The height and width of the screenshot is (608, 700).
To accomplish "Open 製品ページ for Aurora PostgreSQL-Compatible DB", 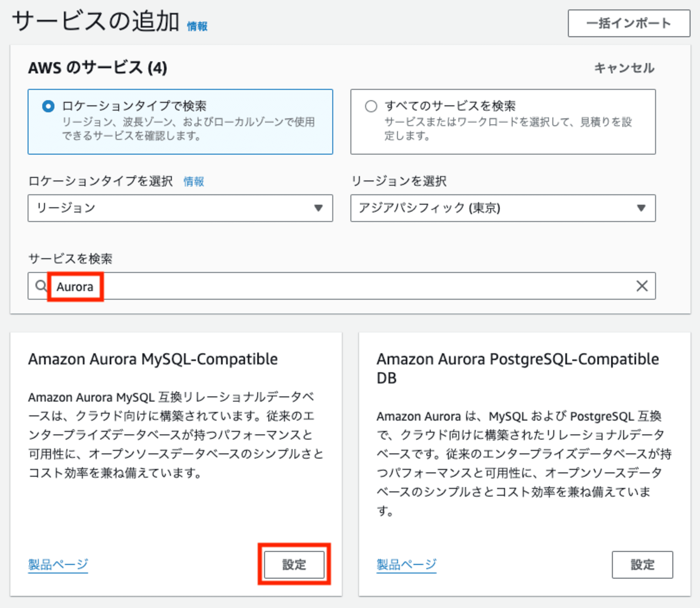I will [407, 564].
